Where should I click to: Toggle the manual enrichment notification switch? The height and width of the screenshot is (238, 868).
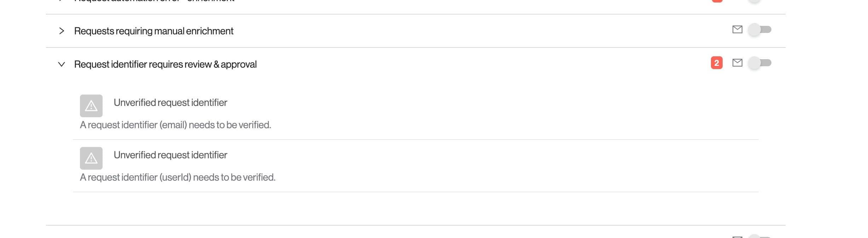point(759,29)
